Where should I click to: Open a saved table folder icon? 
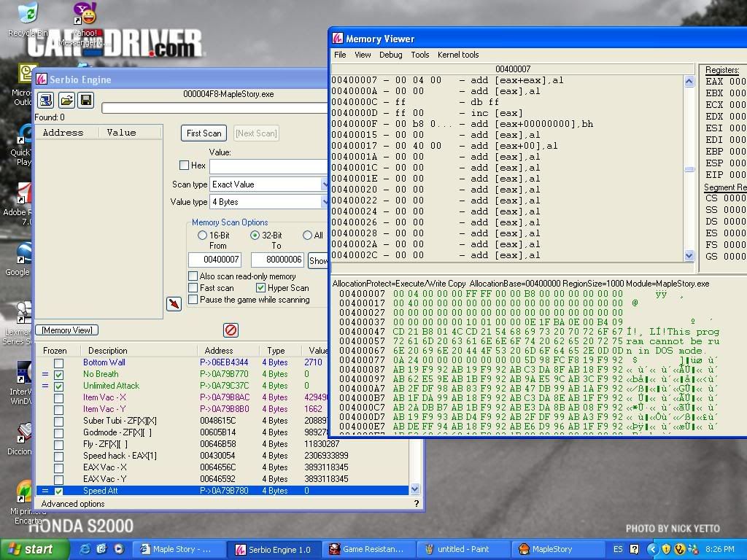[66, 101]
